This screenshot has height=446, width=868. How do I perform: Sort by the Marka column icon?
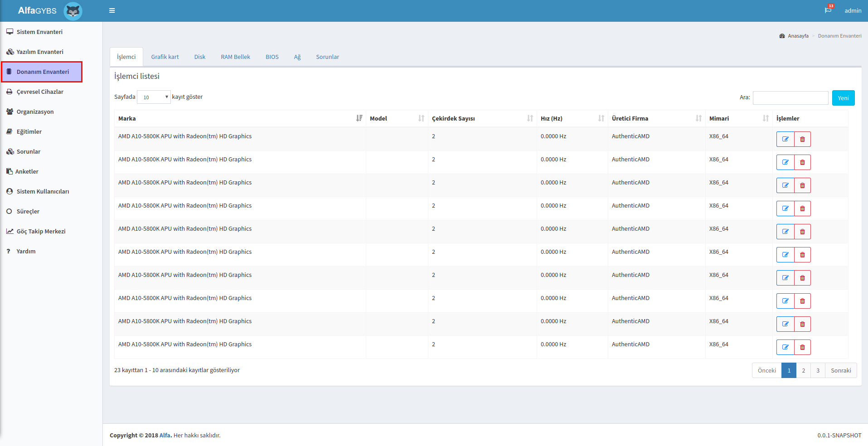(x=359, y=118)
